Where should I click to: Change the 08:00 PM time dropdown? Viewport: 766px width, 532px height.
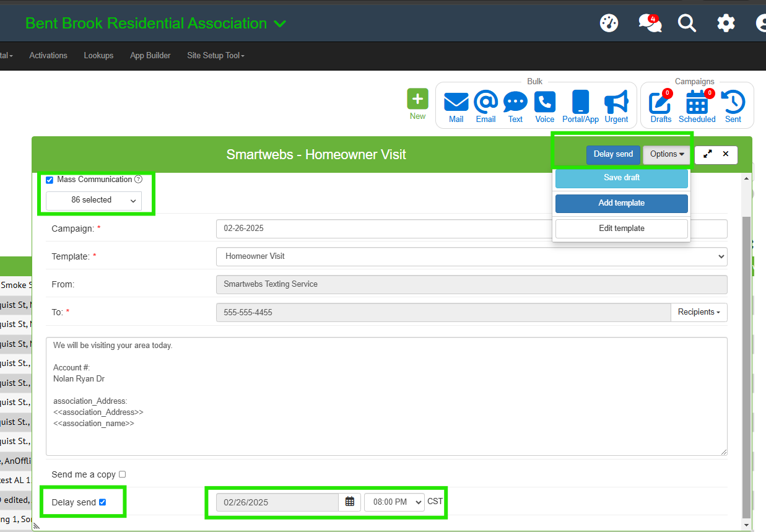click(x=394, y=502)
